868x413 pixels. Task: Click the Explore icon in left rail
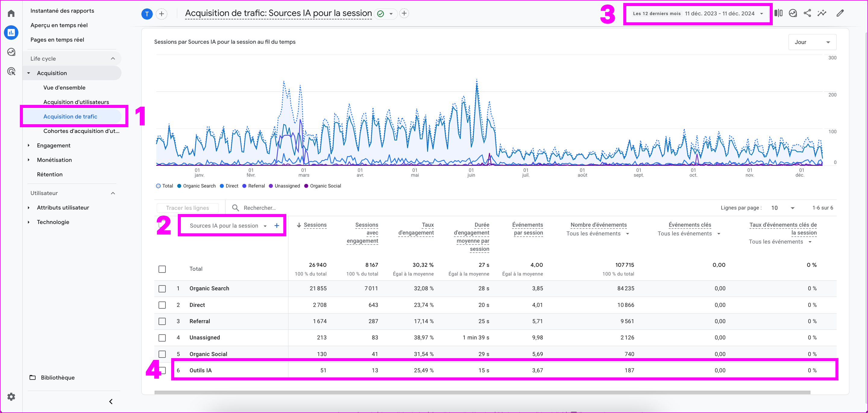point(11,52)
